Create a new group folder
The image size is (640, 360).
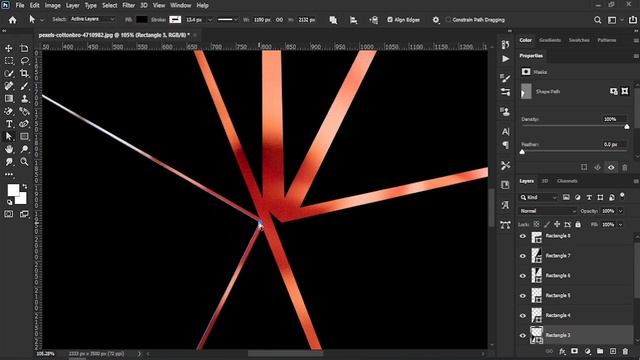[600, 351]
